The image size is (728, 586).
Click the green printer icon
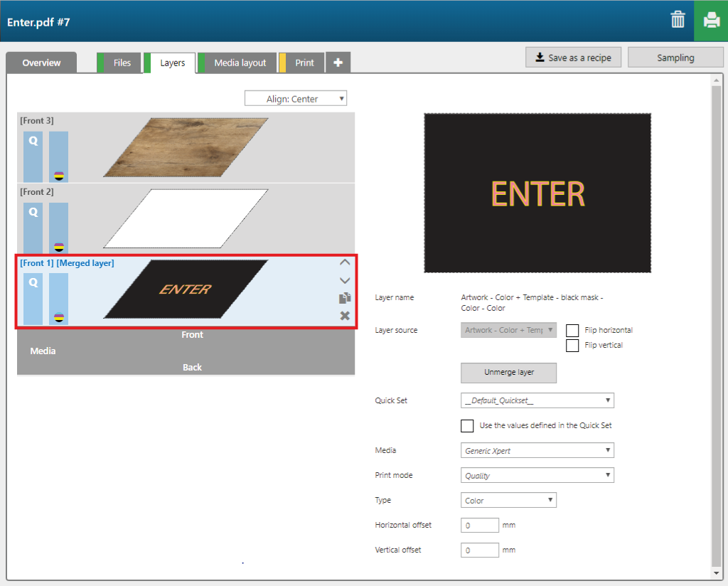pyautogui.click(x=711, y=21)
